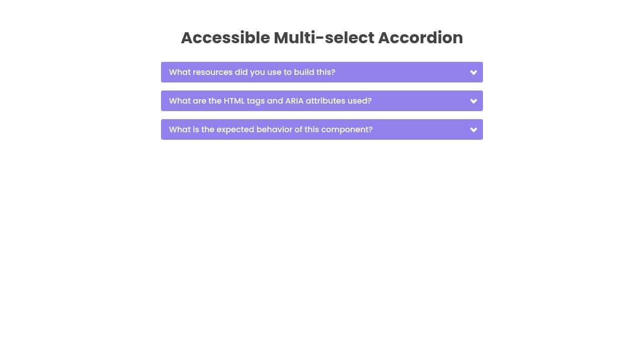Expand 'What is the expected behavior of this component?'
The width and height of the screenshot is (644, 362).
pos(322,129)
